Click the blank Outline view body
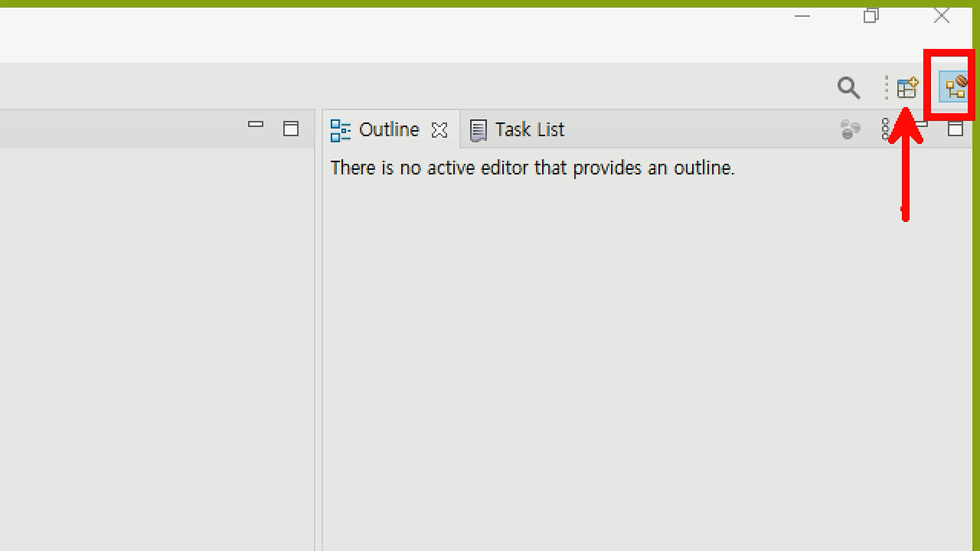 [643, 357]
